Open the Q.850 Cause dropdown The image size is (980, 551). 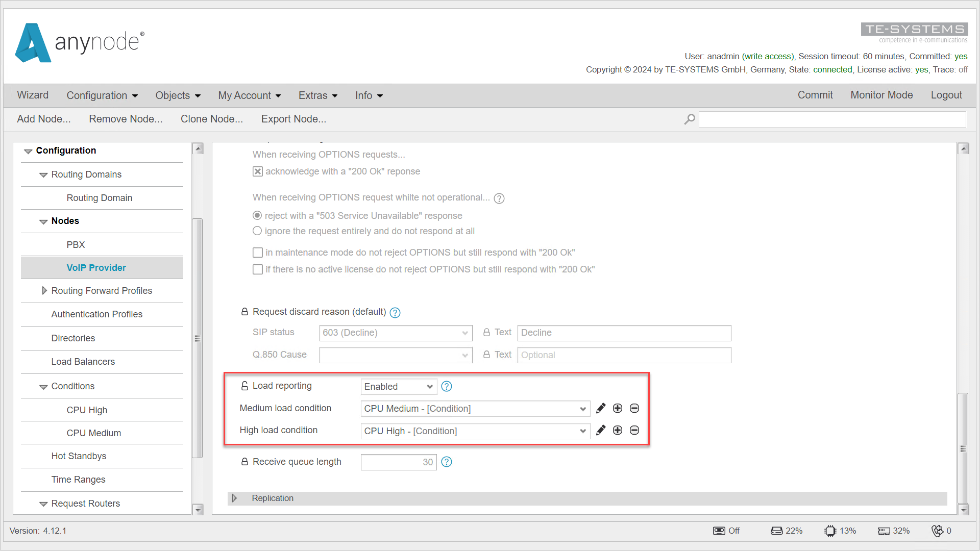[396, 355]
